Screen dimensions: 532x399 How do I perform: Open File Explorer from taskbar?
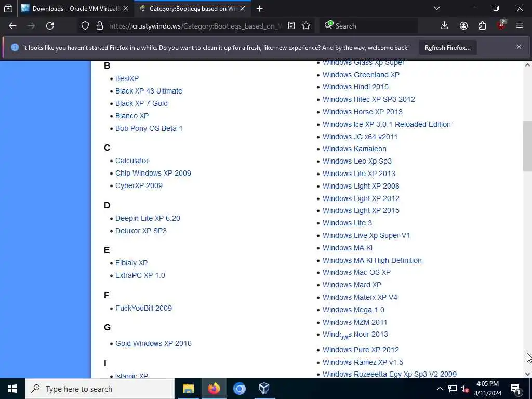[x=188, y=389]
